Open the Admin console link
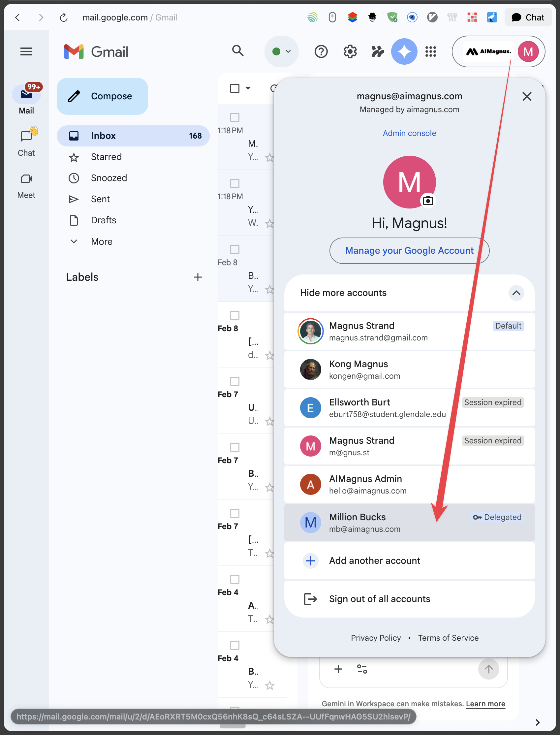This screenshot has width=560, height=735. pos(409,133)
